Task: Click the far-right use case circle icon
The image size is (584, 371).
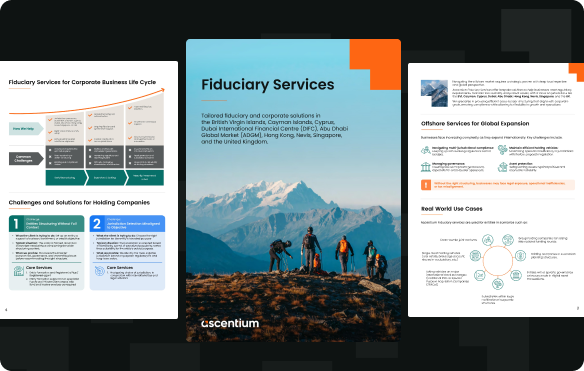Action: 520,256
